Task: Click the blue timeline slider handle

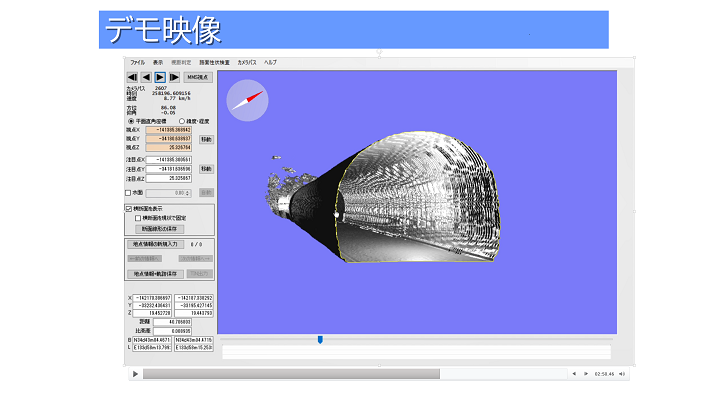Action: pyautogui.click(x=320, y=339)
